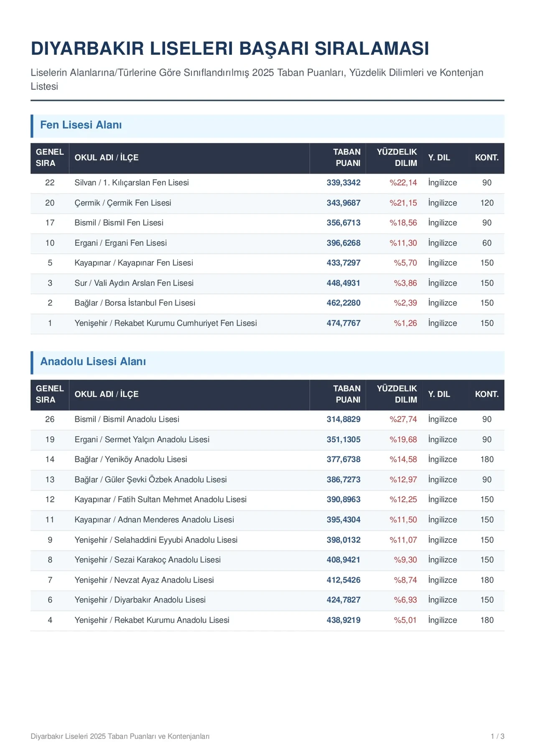Select Sermet Yalçın Anadolu Lisesi entry
Image resolution: width=535 pixels, height=756 pixels.
[142, 439]
